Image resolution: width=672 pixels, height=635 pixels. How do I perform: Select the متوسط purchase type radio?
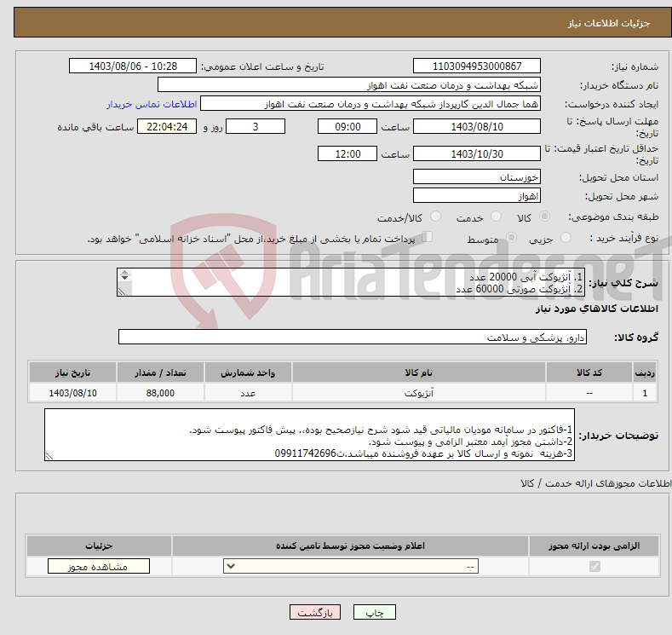pos(511,237)
